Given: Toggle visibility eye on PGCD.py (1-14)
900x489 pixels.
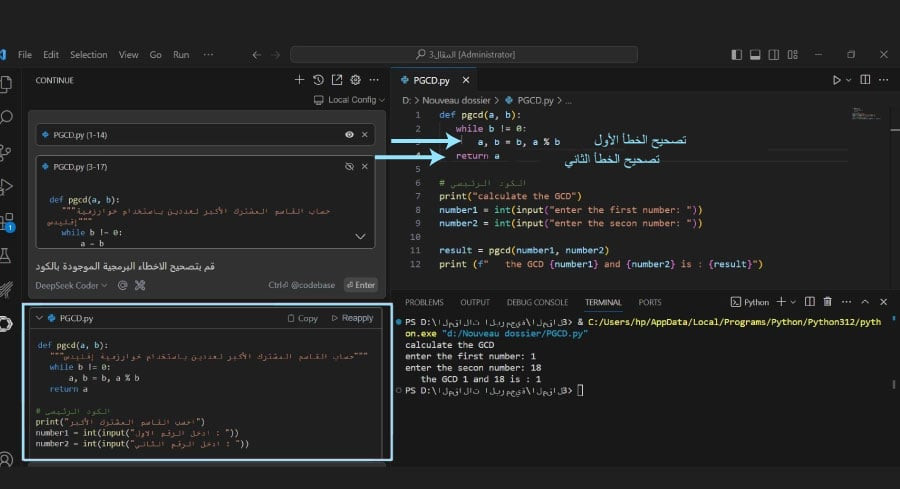Looking at the screenshot, I should click(x=349, y=134).
